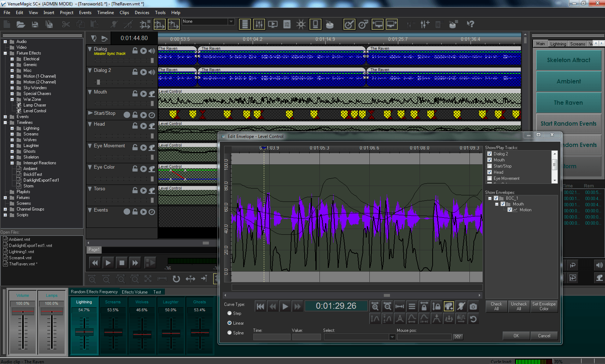This screenshot has height=364, width=605.
Task: Click the drum icon in main toolbar
Action: point(330,24)
